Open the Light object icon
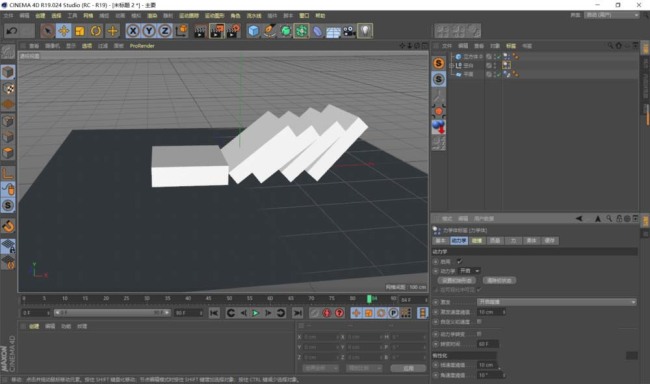Viewport: 650px width, 384px height. pyautogui.click(x=365, y=31)
